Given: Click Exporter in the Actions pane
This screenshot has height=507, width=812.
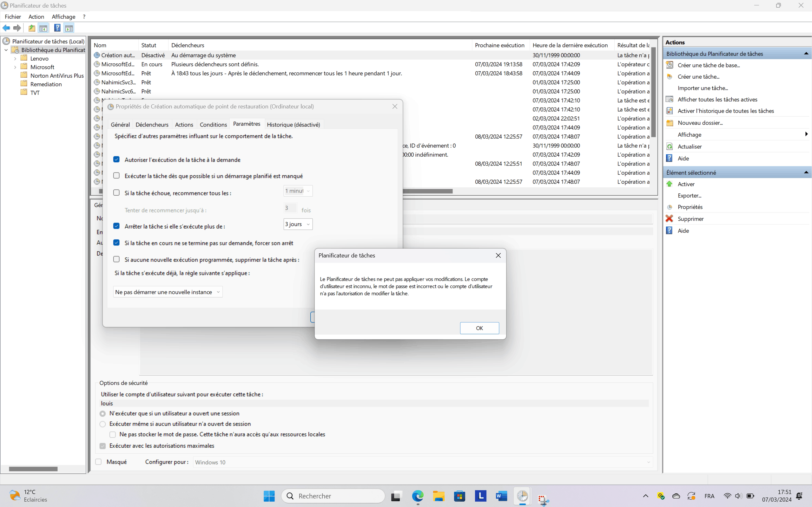Looking at the screenshot, I should pos(690,196).
